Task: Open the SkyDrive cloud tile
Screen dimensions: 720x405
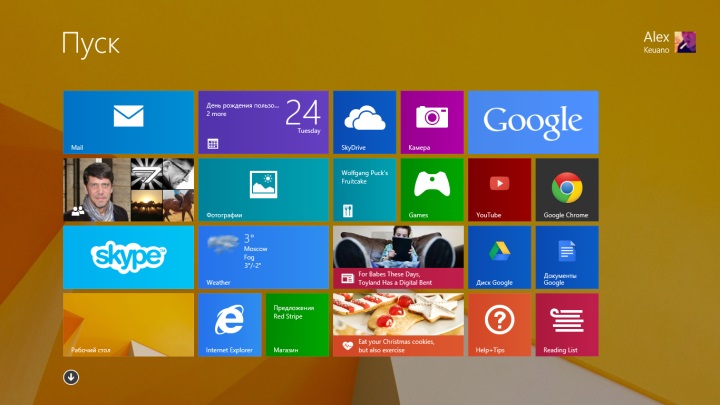Action: click(364, 122)
